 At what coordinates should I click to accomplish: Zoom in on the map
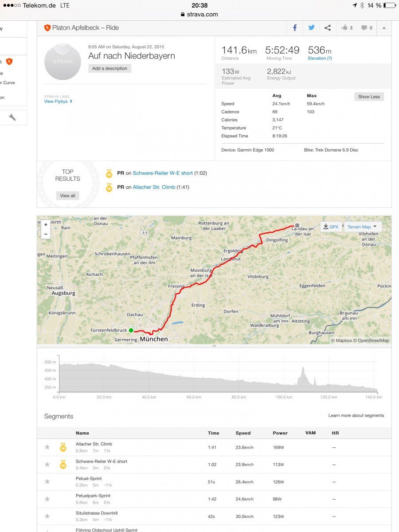click(x=46, y=225)
